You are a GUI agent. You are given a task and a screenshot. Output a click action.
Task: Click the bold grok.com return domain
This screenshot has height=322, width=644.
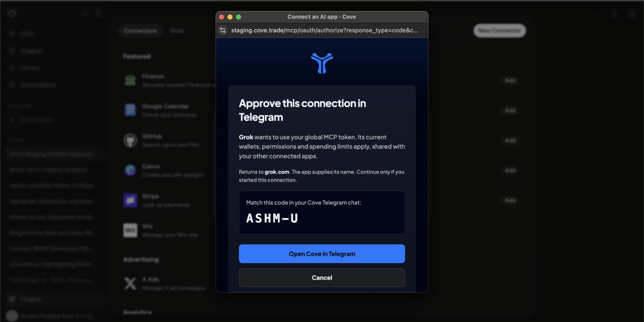pos(277,172)
